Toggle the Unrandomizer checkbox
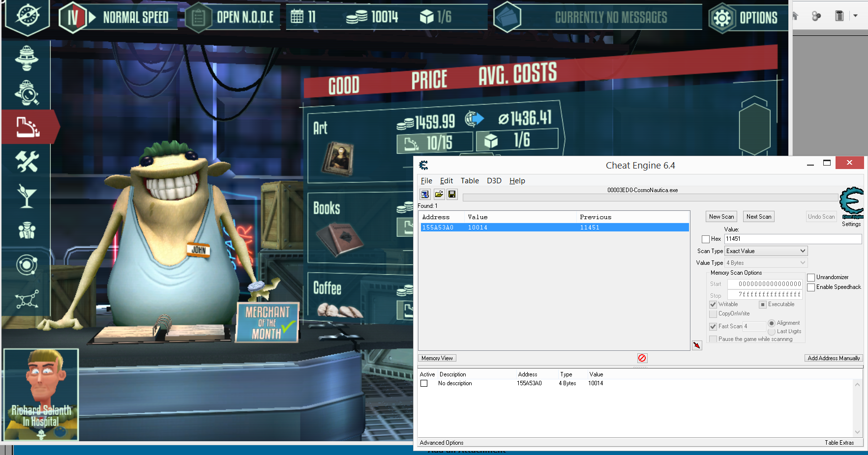 [811, 278]
